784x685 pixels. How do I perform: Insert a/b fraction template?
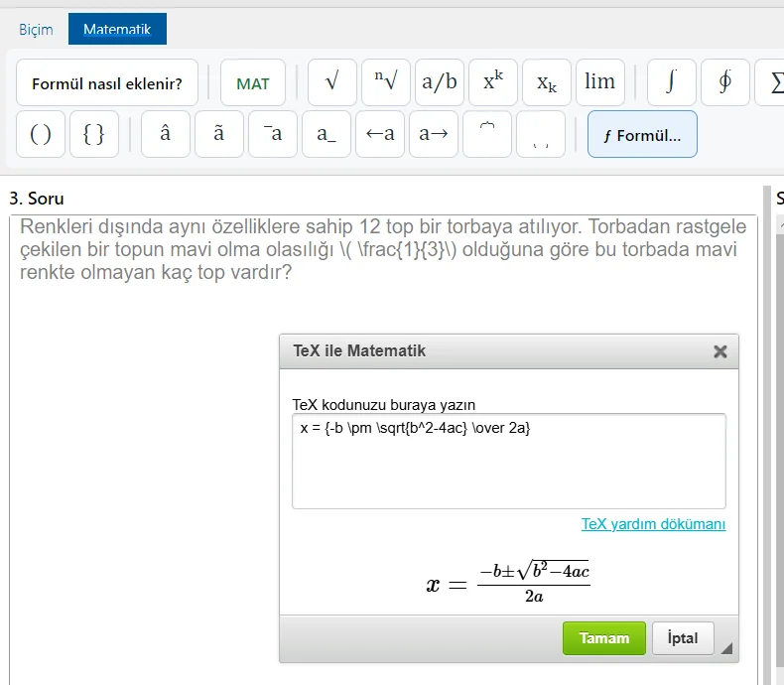tap(440, 82)
